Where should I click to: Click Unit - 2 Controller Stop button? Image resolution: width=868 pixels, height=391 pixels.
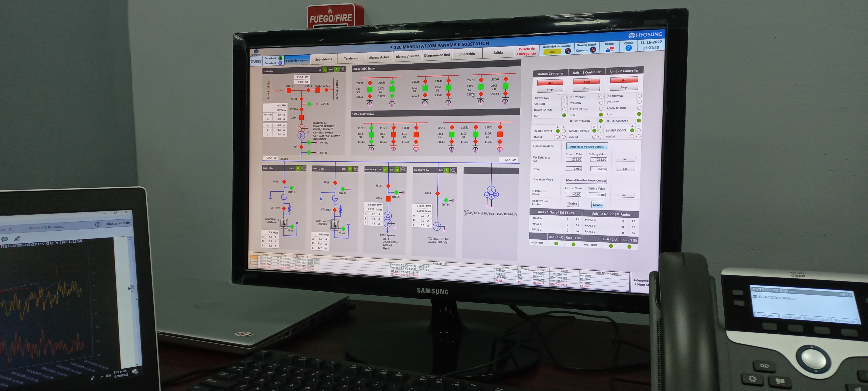point(624,87)
